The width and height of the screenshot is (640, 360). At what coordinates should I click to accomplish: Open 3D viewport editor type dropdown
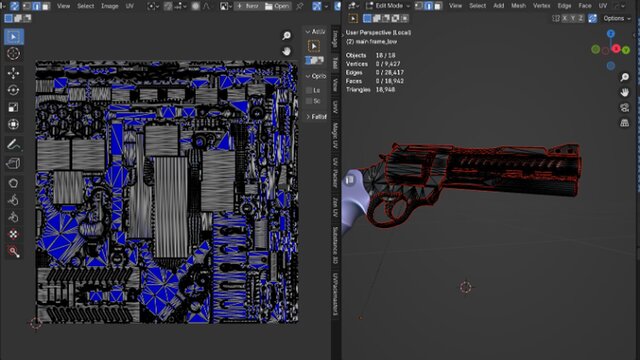click(x=354, y=6)
